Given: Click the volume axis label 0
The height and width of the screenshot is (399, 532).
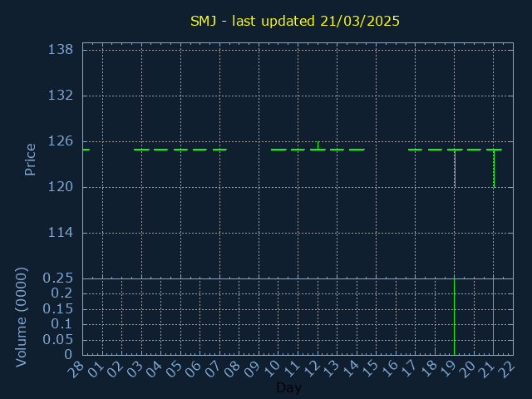Looking at the screenshot, I should coord(68,355).
